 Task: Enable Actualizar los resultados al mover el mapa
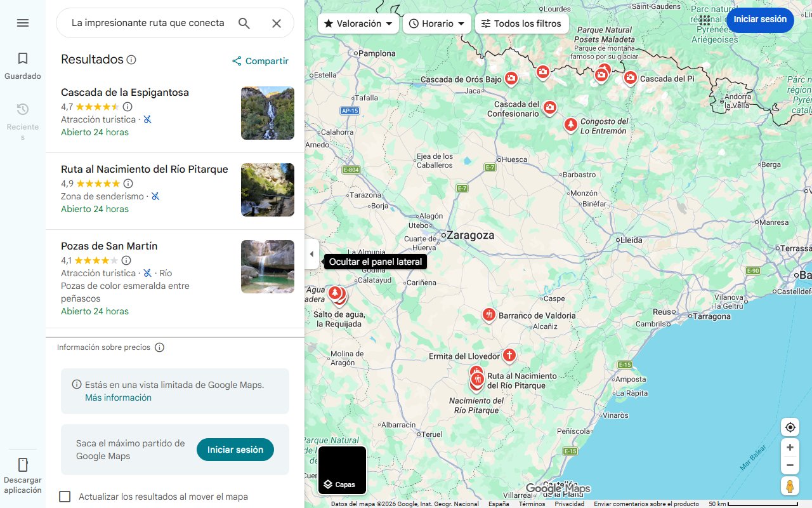pyautogui.click(x=65, y=497)
